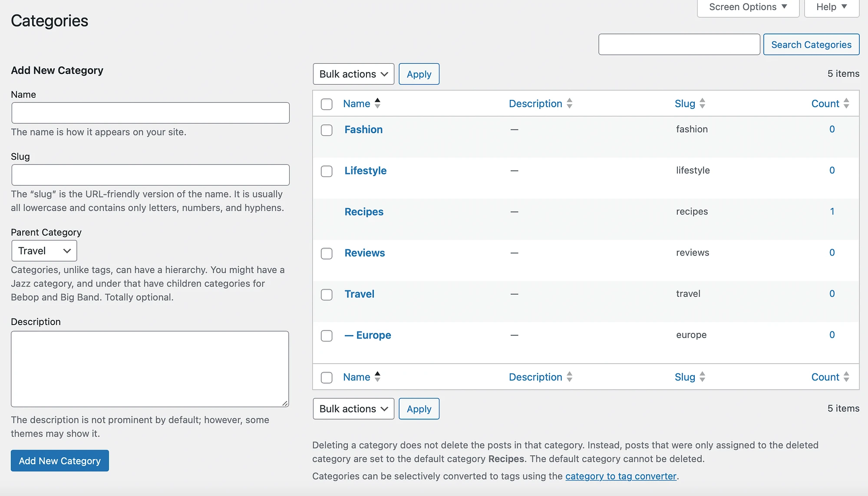Toggle the Lifestyle category checkbox
Screen dimensions: 868x496
[327, 171]
